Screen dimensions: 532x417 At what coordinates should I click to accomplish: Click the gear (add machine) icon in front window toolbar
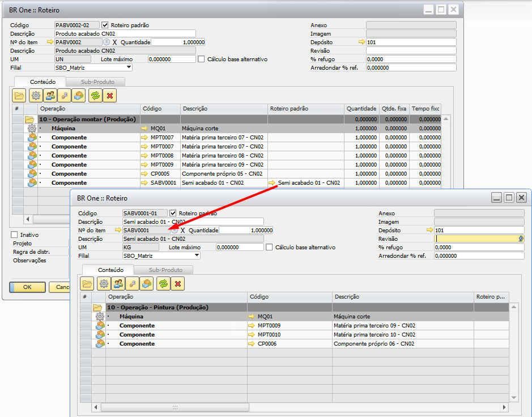coord(103,283)
